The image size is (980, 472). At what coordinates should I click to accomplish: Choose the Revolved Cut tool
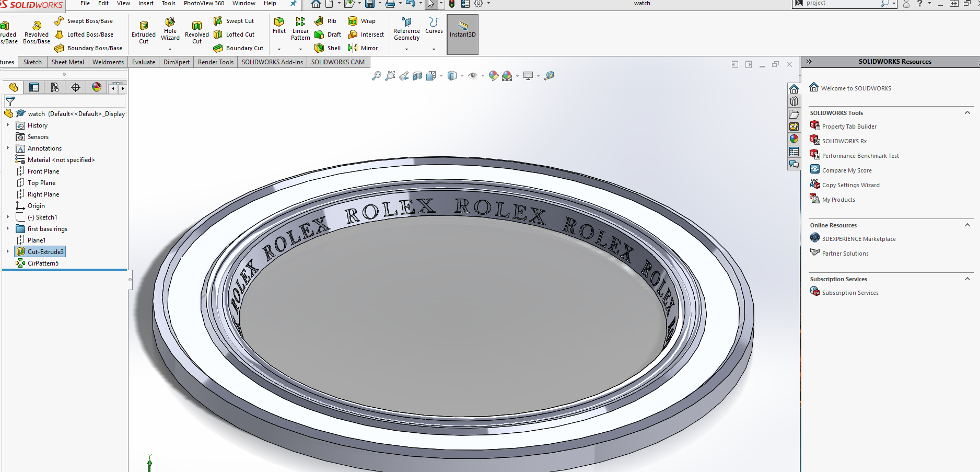[197, 32]
